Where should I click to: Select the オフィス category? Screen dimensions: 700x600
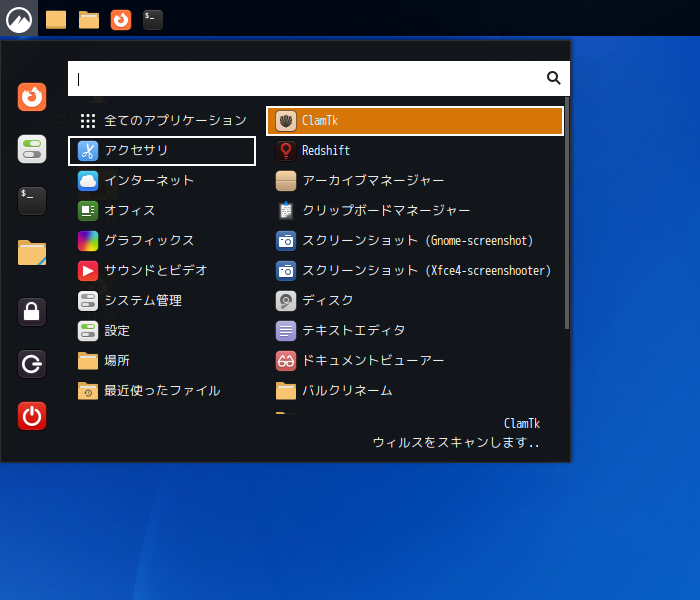pos(162,211)
